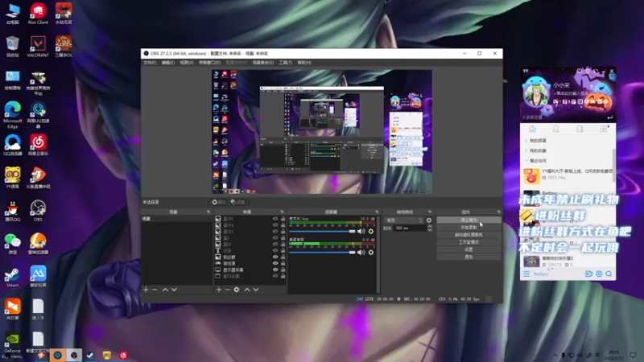Open the 帮助(H) Help menu
The width and height of the screenshot is (644, 362).
(304, 63)
